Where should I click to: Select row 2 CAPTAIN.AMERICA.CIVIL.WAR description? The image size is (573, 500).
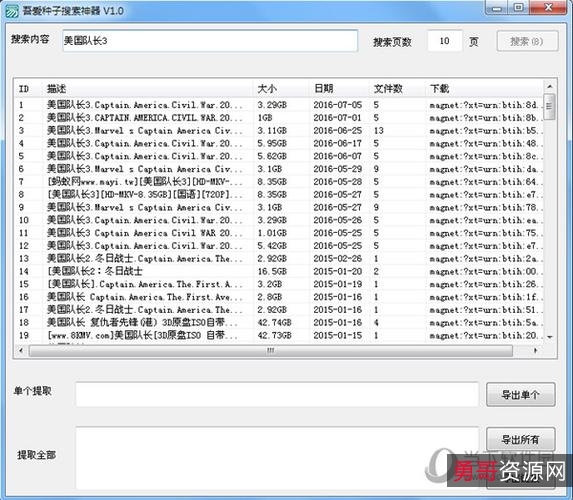pyautogui.click(x=144, y=118)
